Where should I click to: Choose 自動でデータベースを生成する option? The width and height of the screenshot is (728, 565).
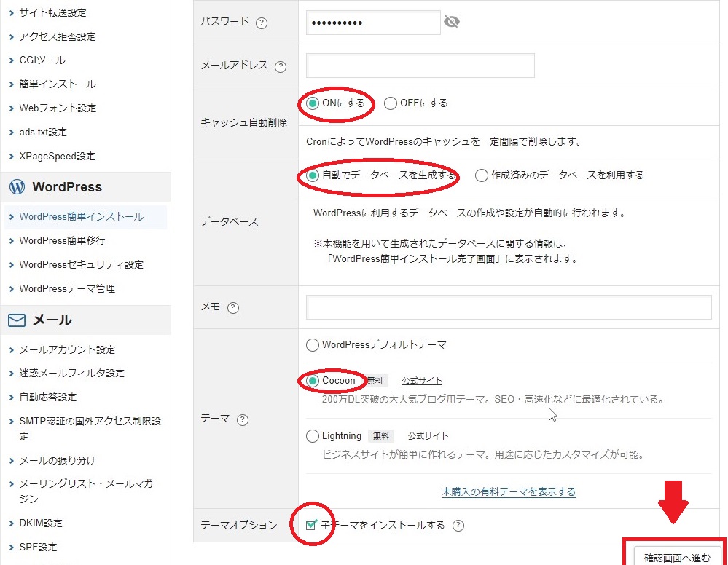point(313,175)
